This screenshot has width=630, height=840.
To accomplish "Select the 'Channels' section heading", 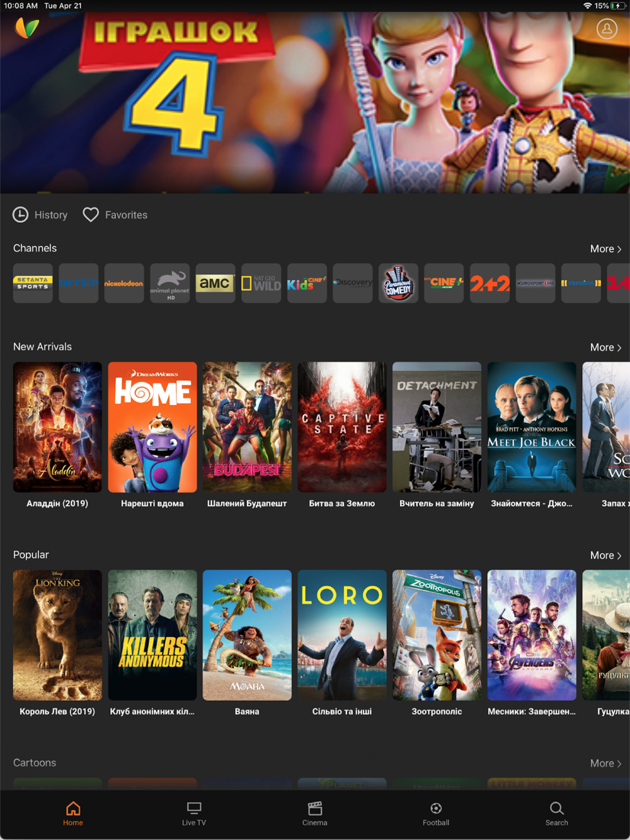I will coord(35,248).
